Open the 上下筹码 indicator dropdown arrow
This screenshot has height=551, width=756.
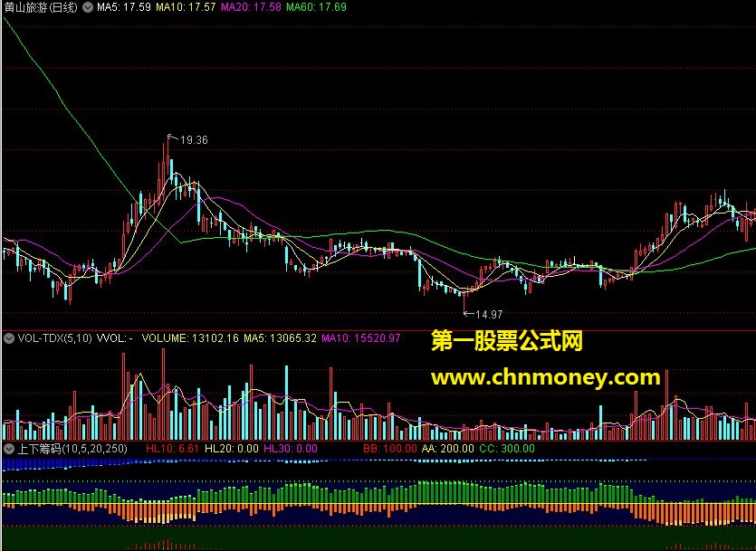coord(9,449)
